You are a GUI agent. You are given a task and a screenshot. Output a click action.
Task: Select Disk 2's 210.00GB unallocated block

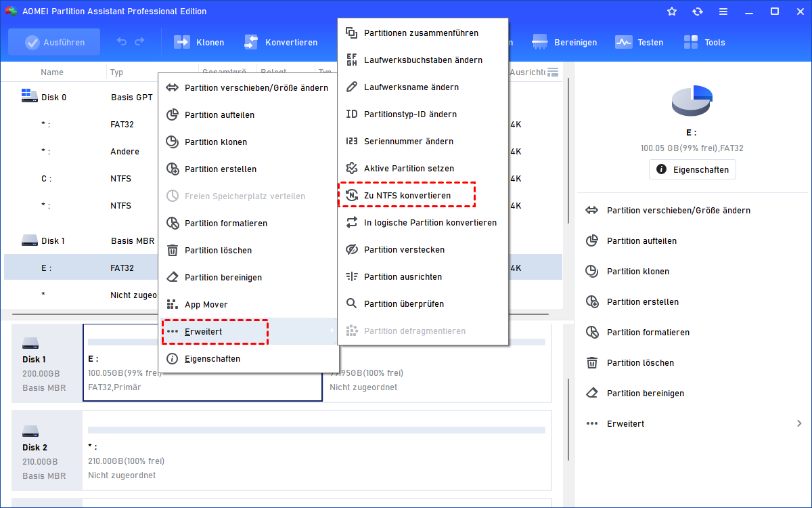[317, 449]
